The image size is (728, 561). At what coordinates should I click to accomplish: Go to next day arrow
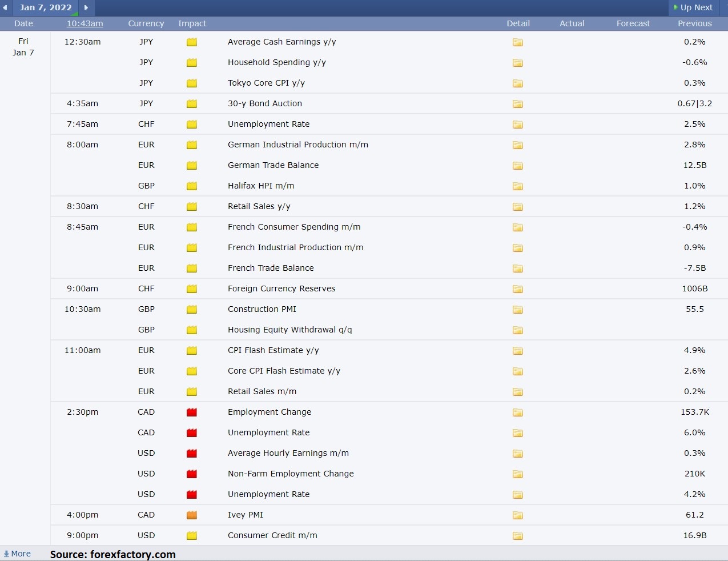pos(86,7)
